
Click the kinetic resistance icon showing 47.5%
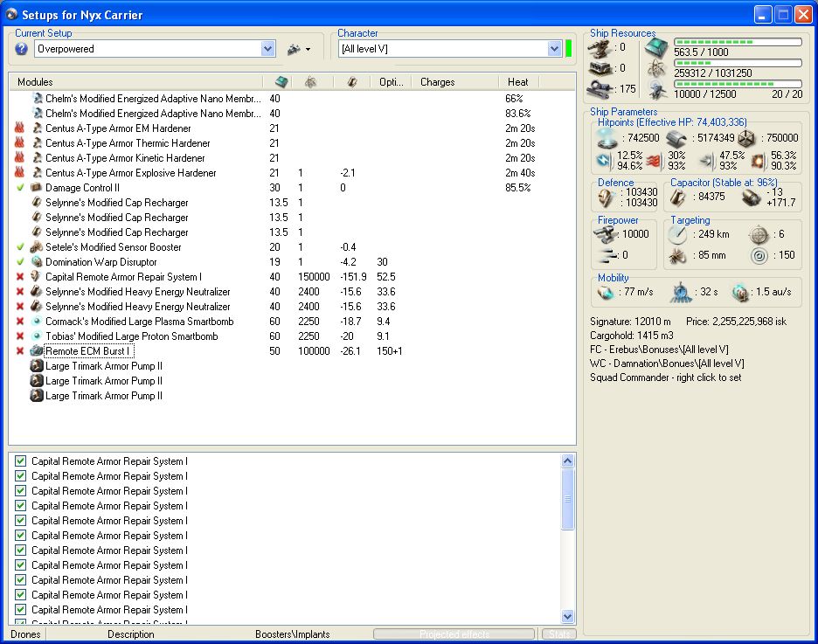click(x=707, y=161)
